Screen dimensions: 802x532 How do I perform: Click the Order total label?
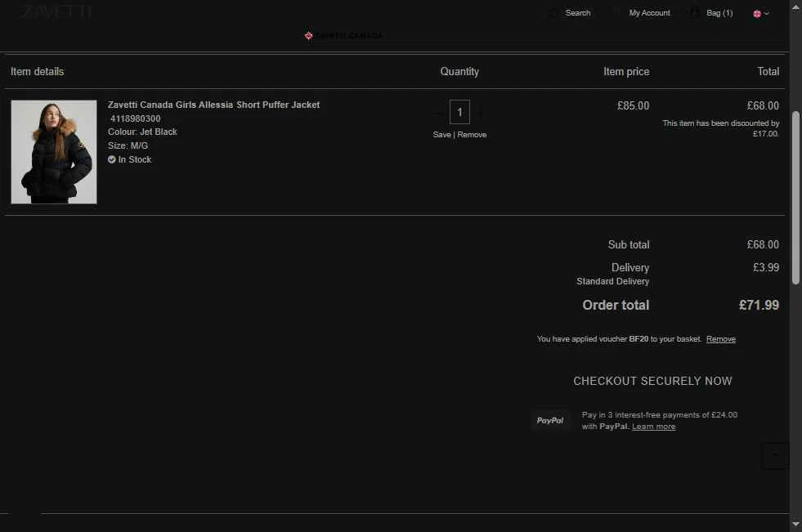pyautogui.click(x=616, y=305)
